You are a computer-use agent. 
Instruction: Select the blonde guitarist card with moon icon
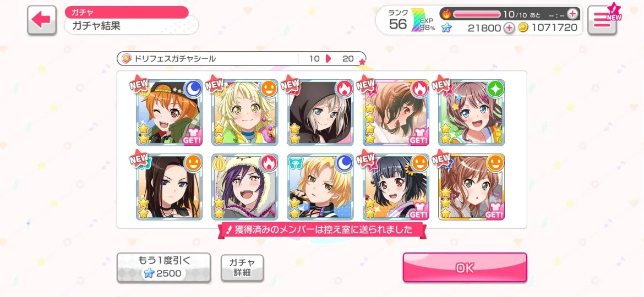320,187
